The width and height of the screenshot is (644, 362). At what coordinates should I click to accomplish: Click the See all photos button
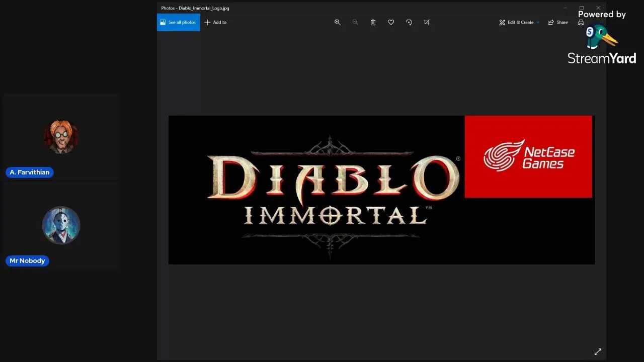(x=179, y=22)
